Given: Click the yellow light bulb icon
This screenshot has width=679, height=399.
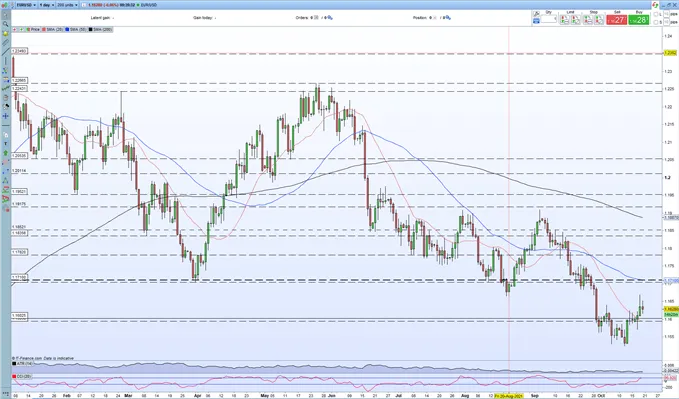Looking at the screenshot, I should click(6, 33).
